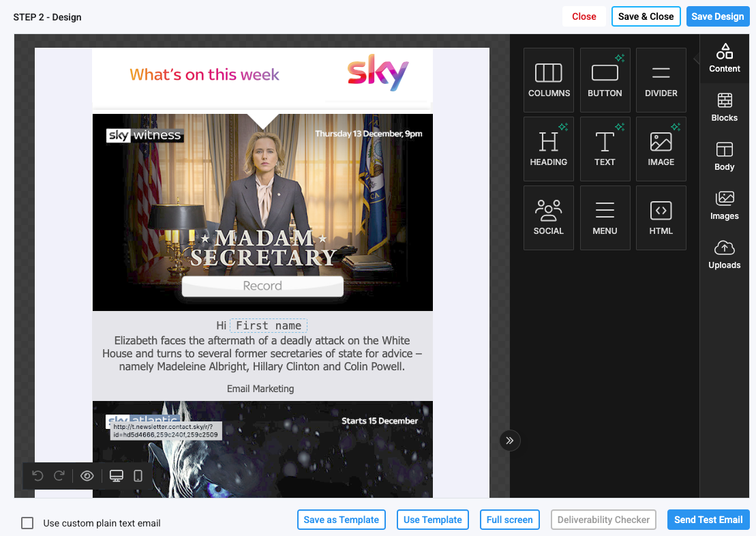
Task: Collapse the side panel with double chevron
Action: click(510, 441)
